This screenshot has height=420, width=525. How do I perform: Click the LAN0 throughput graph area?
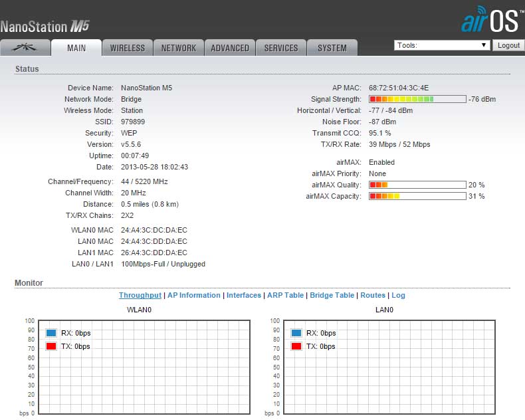[389, 367]
